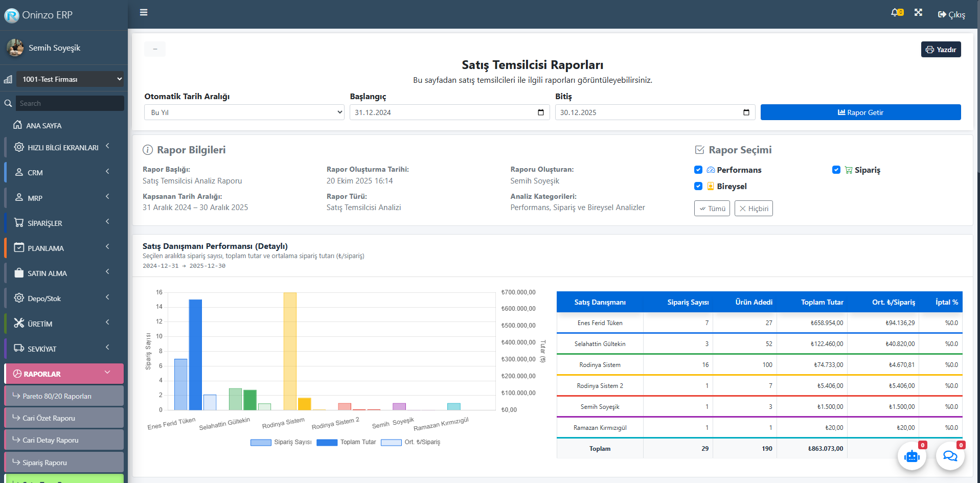The image size is (980, 483).
Task: Toggle fullscreen with the expand icon
Action: coord(918,13)
